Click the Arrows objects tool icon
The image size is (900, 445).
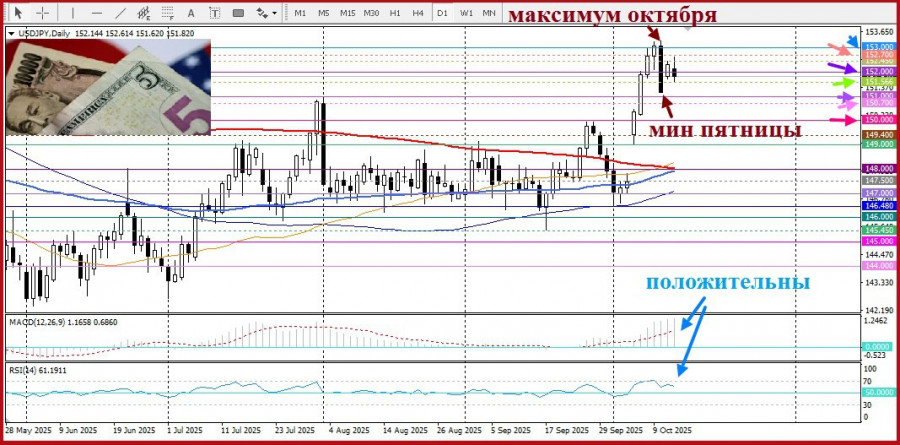point(262,12)
